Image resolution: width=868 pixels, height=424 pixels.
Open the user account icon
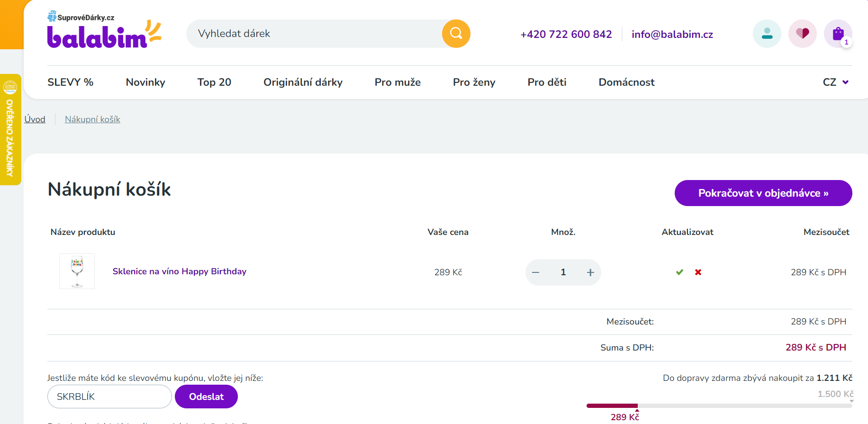coord(767,34)
